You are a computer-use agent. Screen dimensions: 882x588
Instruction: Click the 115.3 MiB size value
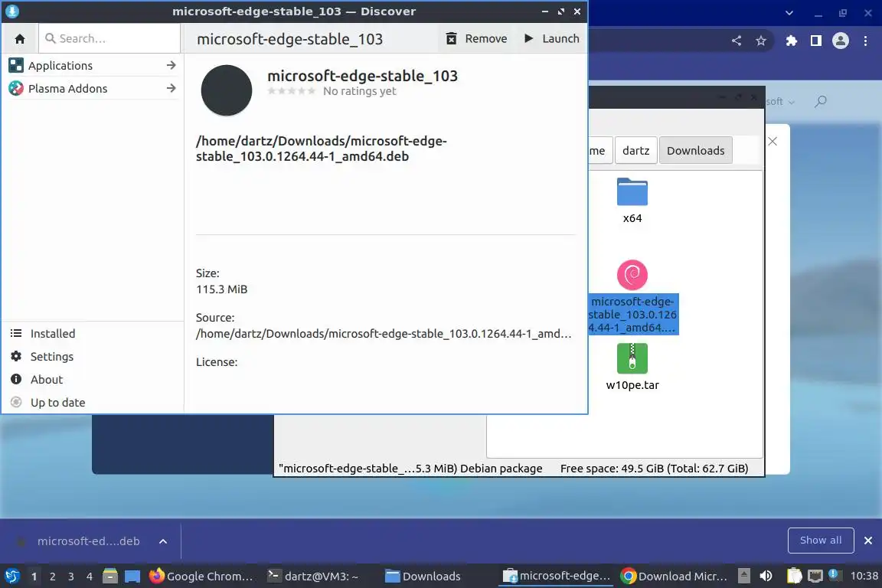click(221, 289)
